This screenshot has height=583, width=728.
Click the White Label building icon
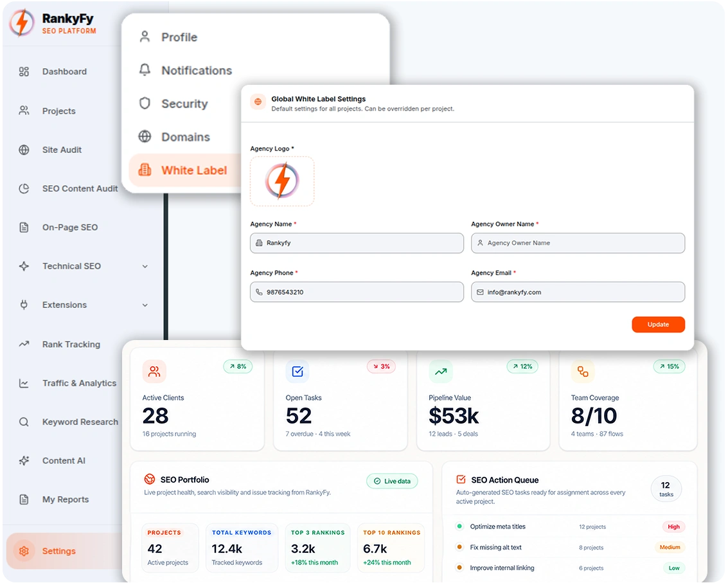(x=145, y=170)
